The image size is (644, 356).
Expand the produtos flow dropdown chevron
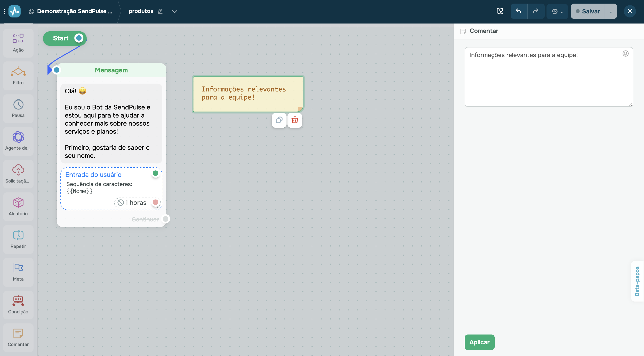pyautogui.click(x=175, y=11)
